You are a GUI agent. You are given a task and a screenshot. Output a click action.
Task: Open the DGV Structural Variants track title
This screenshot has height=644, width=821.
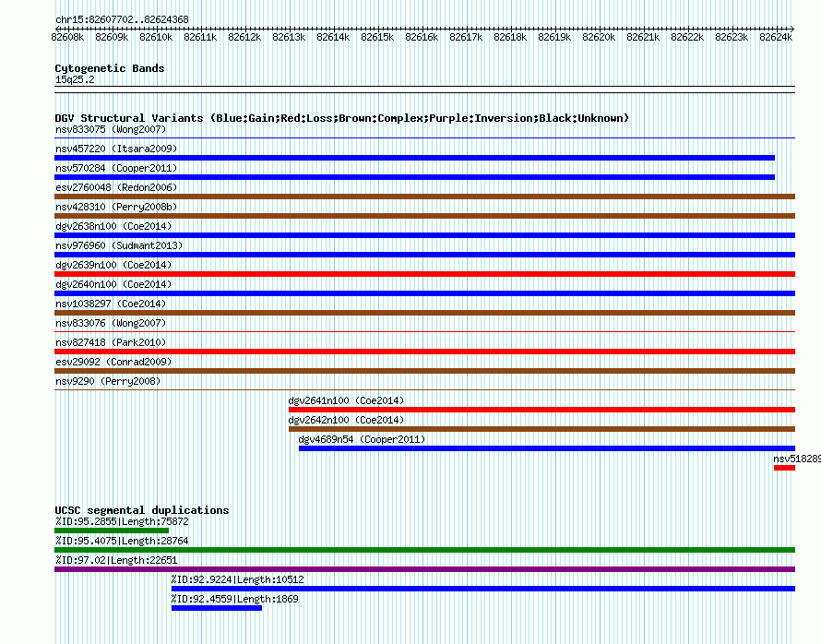click(342, 118)
